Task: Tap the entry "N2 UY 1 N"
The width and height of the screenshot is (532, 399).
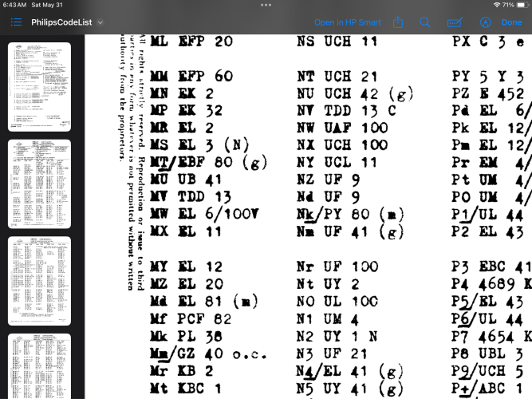Action: 337,336
